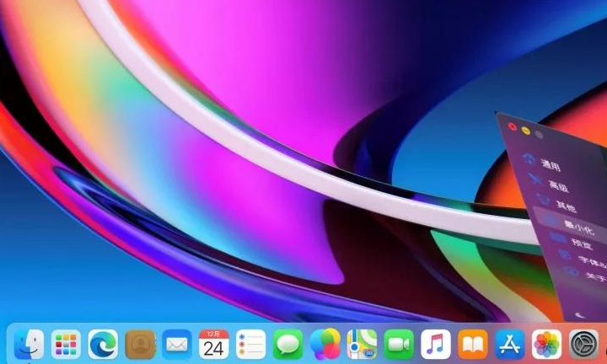
Task: Open the App Store
Action: (510, 344)
